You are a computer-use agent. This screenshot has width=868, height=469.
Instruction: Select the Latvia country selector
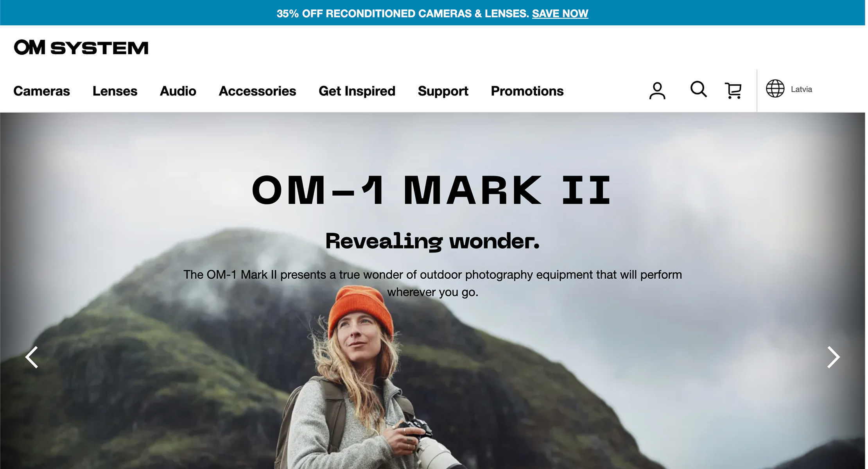(801, 90)
